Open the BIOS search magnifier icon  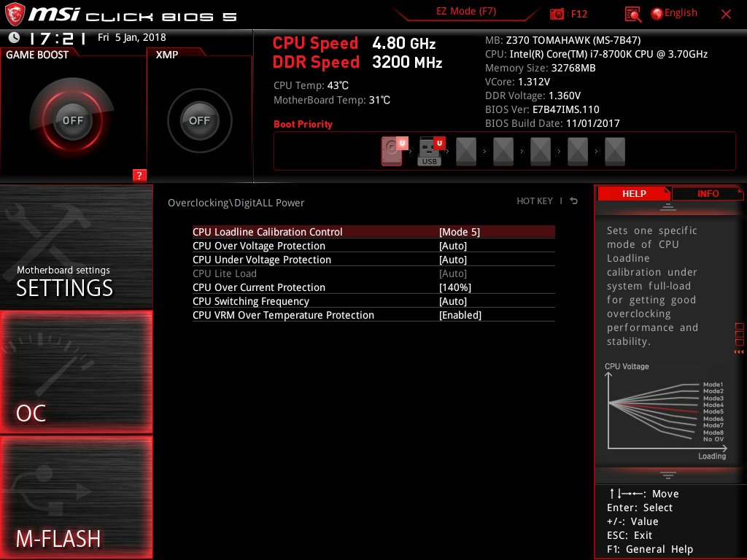pos(632,15)
